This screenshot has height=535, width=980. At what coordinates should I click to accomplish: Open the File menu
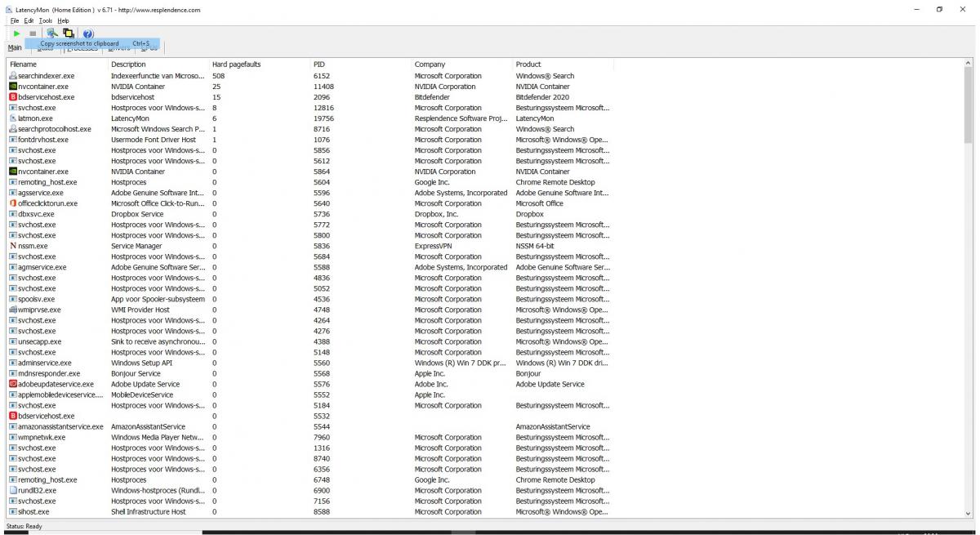pyautogui.click(x=15, y=20)
